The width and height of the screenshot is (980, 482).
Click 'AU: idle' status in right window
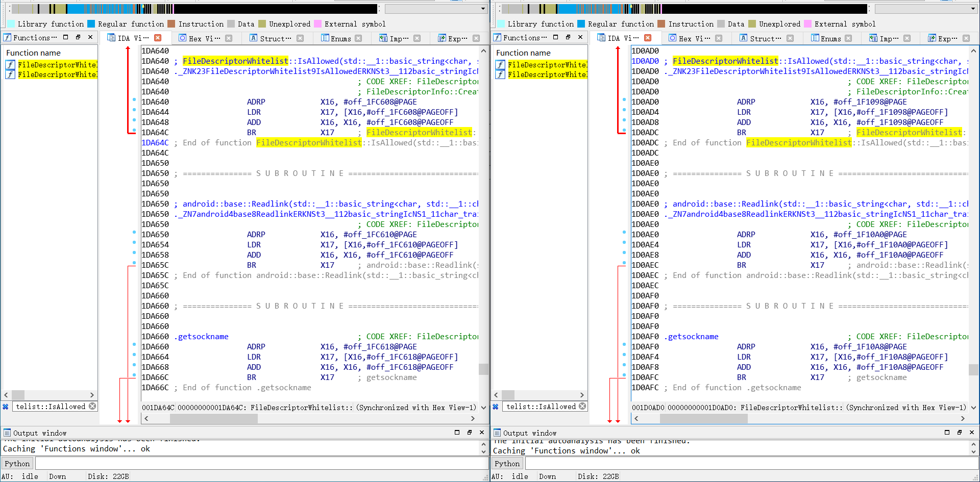pos(509,476)
